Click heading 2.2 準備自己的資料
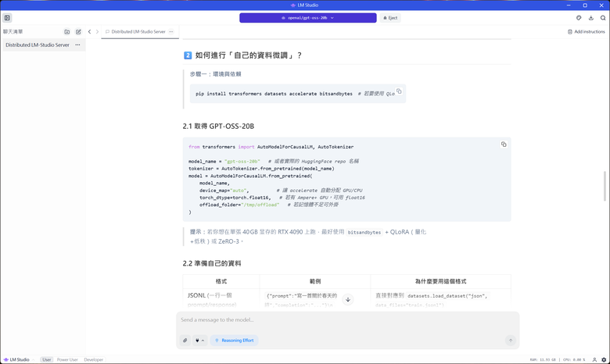The width and height of the screenshot is (610, 364). (x=212, y=263)
